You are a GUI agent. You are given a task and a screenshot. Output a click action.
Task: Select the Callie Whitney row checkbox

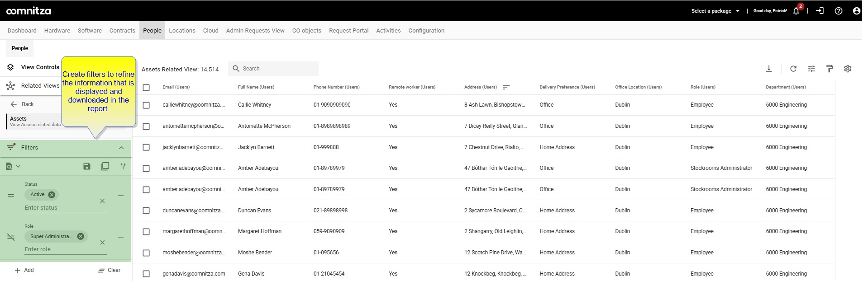[x=146, y=105]
